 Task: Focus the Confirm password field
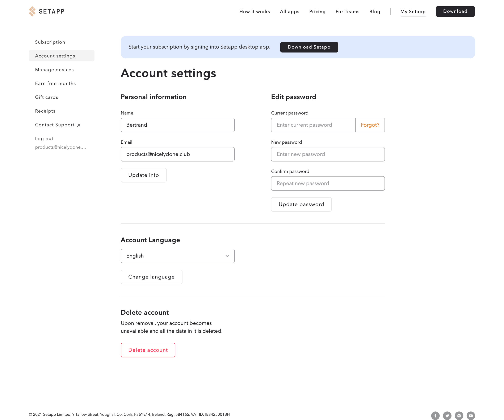[328, 183]
